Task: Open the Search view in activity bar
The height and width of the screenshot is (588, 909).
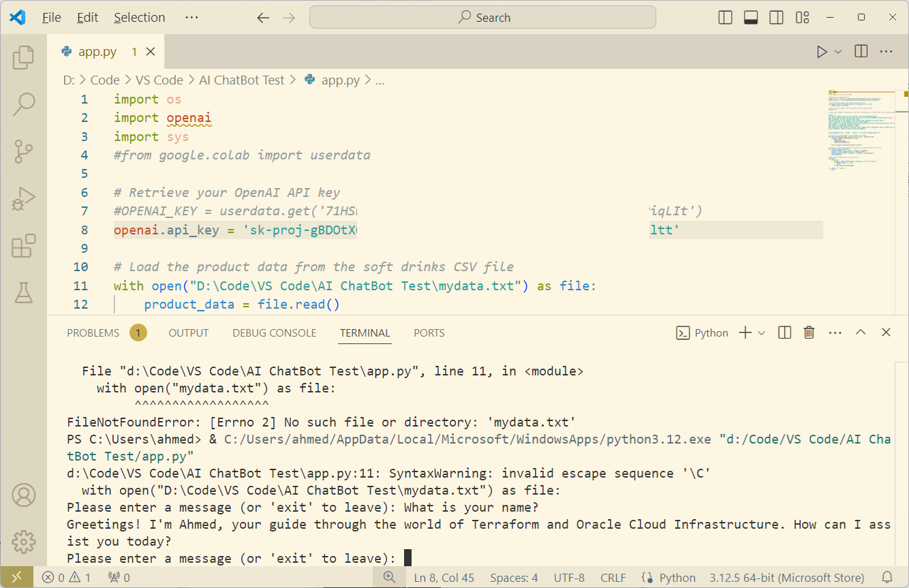Action: [x=23, y=104]
